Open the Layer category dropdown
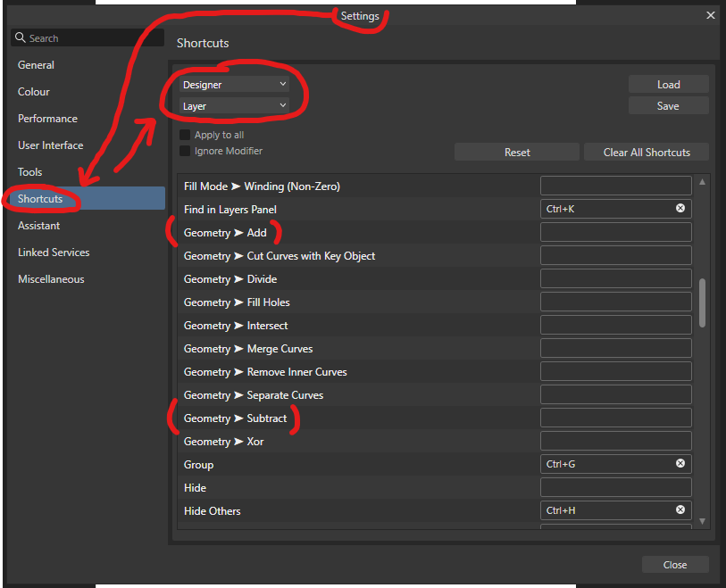 [232, 105]
